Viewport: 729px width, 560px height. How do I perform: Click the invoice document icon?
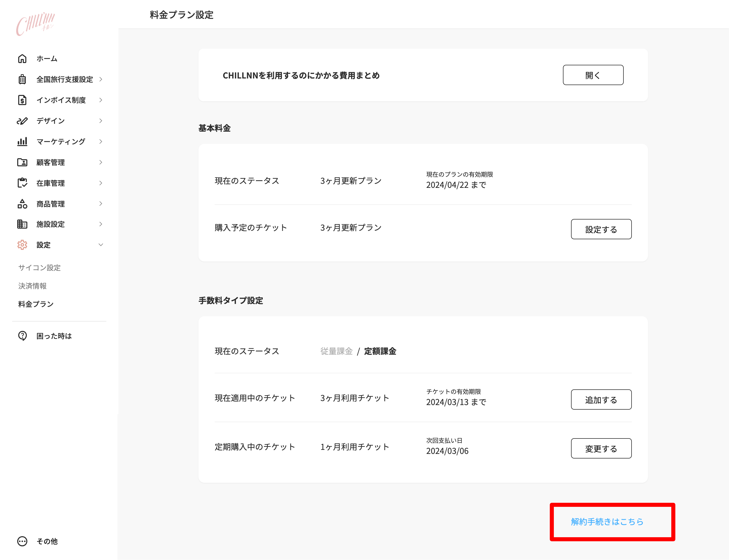(22, 100)
